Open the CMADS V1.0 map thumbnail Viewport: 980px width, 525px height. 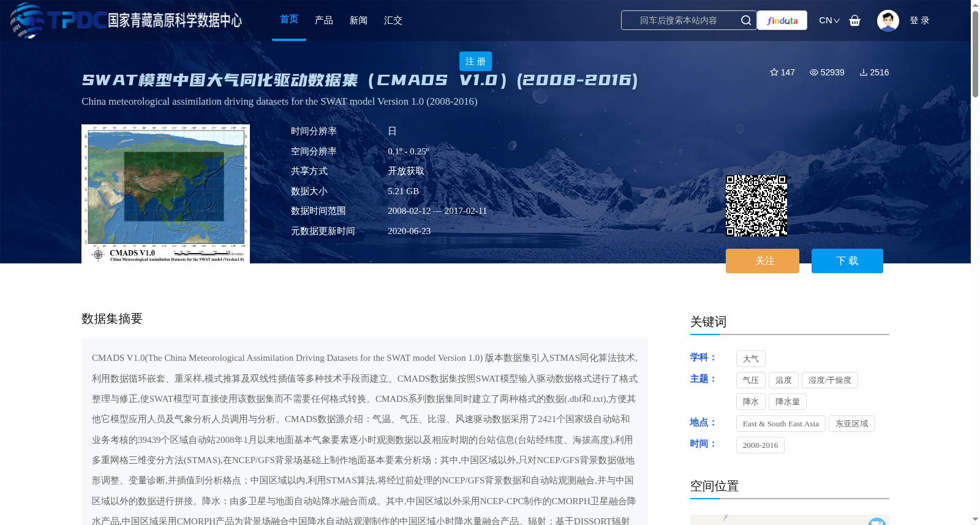click(x=165, y=194)
